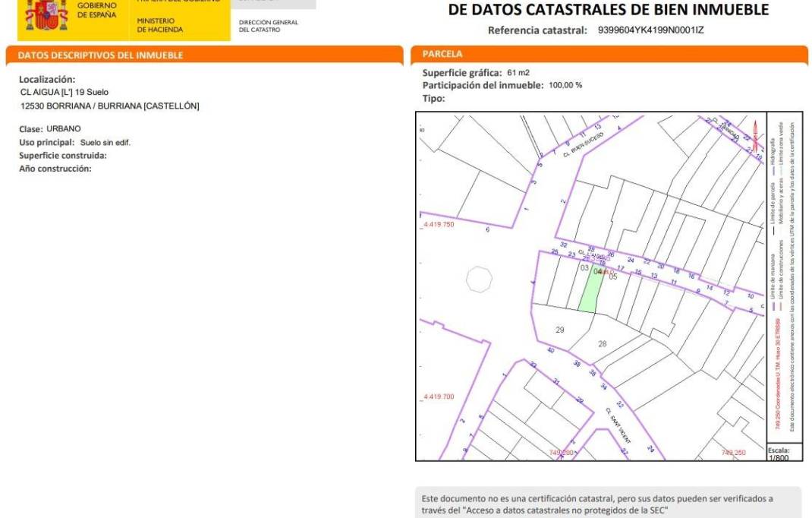812x518 pixels.
Task: Select the '100,00 %' value
Action: coord(565,85)
